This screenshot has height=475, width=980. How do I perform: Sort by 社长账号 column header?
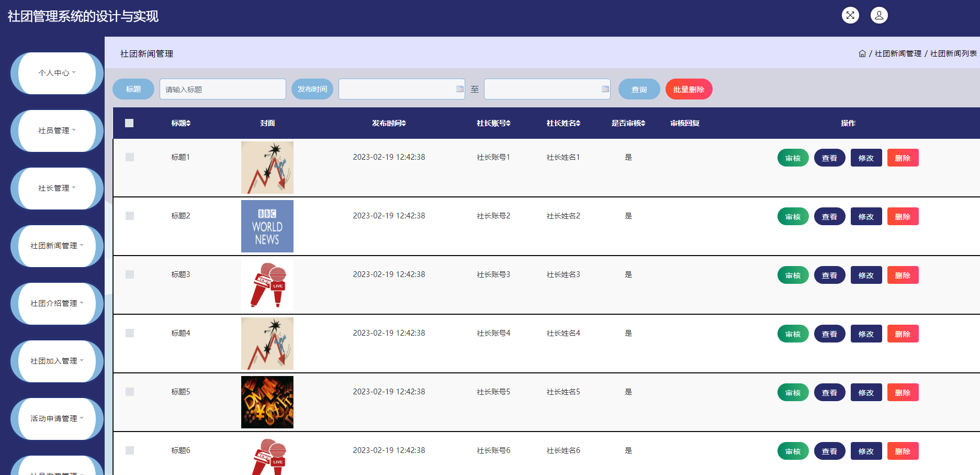click(x=493, y=123)
